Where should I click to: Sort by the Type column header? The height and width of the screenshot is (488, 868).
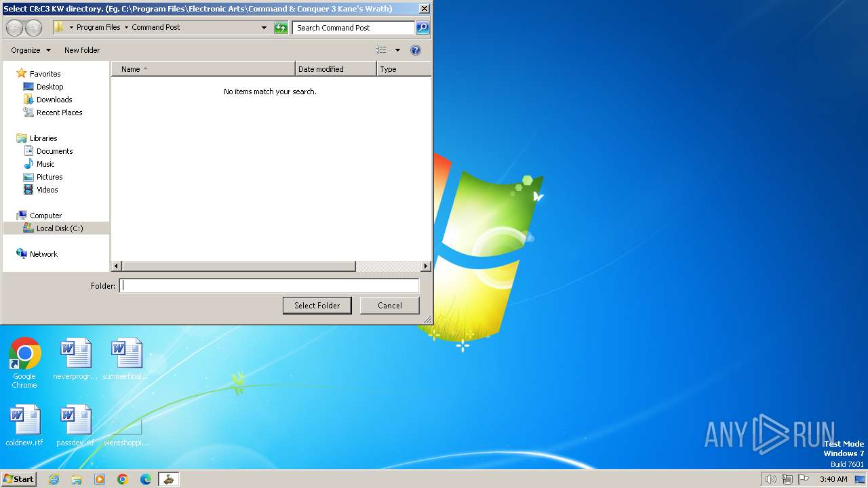403,69
